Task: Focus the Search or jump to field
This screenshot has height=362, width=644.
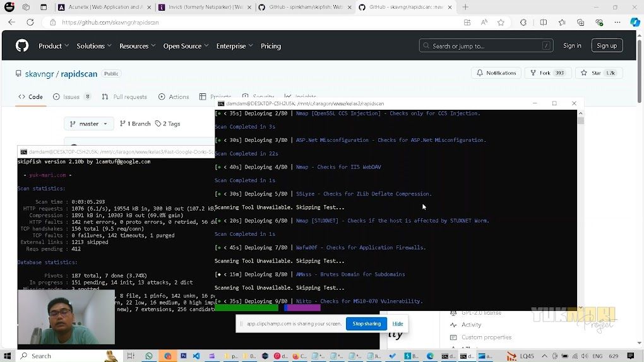Action: [486, 45]
